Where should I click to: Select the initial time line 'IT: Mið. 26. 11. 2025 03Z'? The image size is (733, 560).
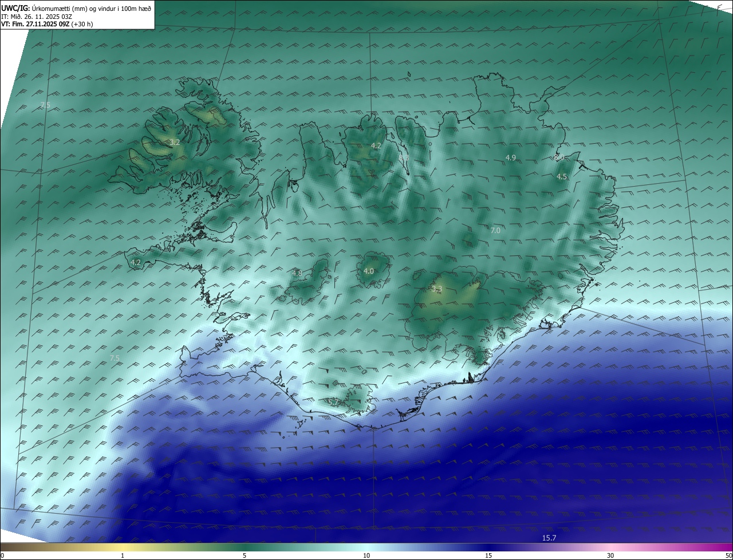(36, 16)
